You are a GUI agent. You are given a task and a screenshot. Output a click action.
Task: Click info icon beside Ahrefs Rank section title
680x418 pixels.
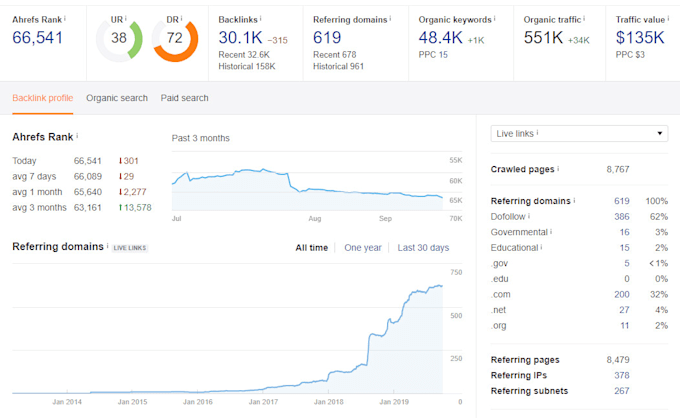[x=77, y=136]
